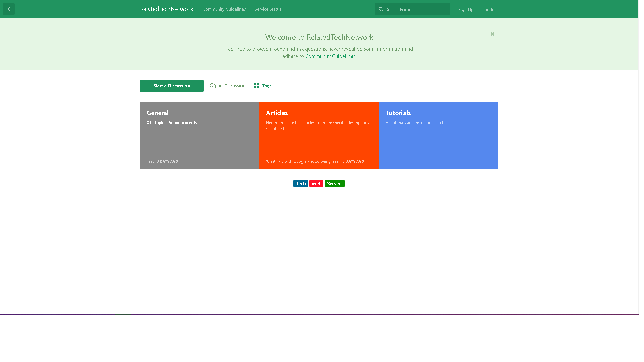The width and height of the screenshot is (644, 362).
Task: Open the Off-Topic subtag
Action: (x=155, y=123)
